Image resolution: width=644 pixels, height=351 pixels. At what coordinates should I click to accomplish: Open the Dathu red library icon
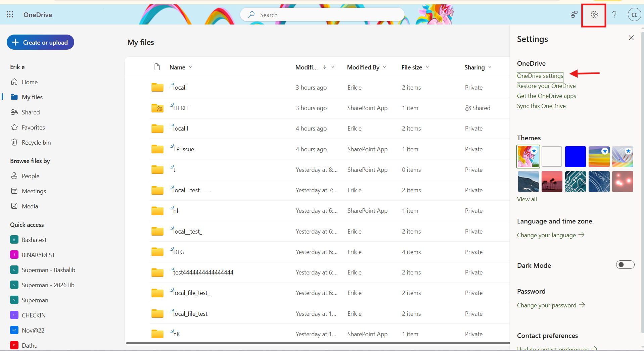click(14, 345)
